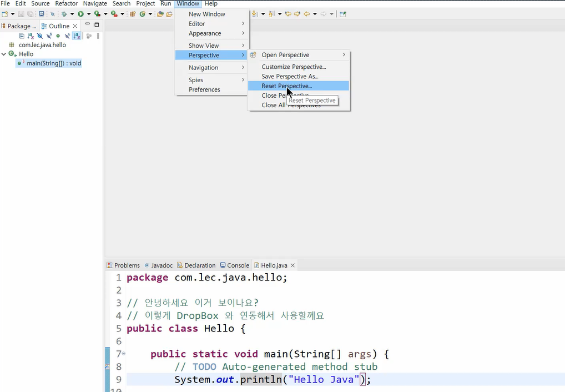Toggle Hide Local Types in Outline
This screenshot has width=565, height=392.
point(67,36)
